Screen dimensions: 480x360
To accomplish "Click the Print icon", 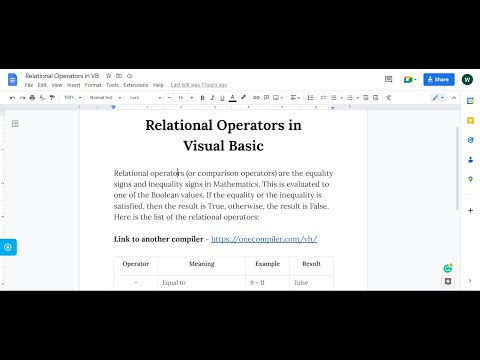I will (32, 98).
